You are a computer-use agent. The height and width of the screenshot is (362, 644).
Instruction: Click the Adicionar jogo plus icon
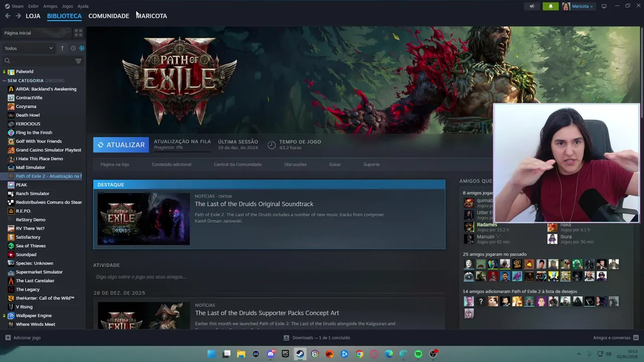pyautogui.click(x=8, y=338)
